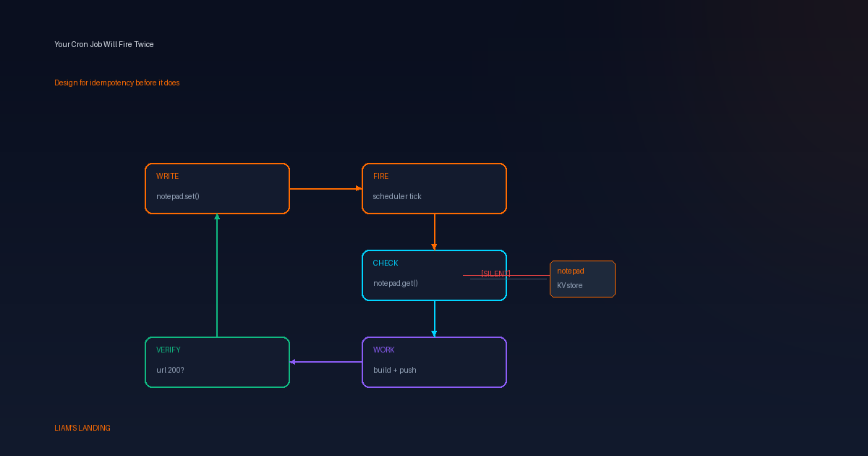This screenshot has width=868, height=456.
Task: Click the 'WRITE' heading label
Action: click(x=168, y=176)
